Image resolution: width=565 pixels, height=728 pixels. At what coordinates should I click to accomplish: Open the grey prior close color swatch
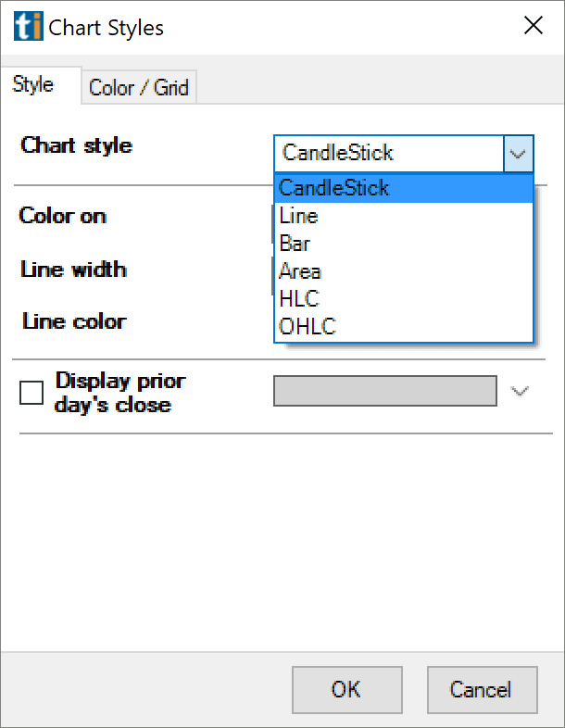click(385, 391)
